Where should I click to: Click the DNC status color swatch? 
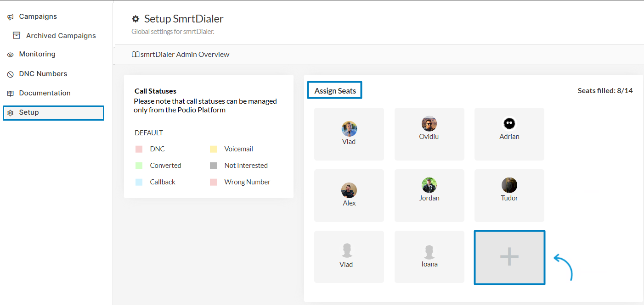click(x=139, y=149)
